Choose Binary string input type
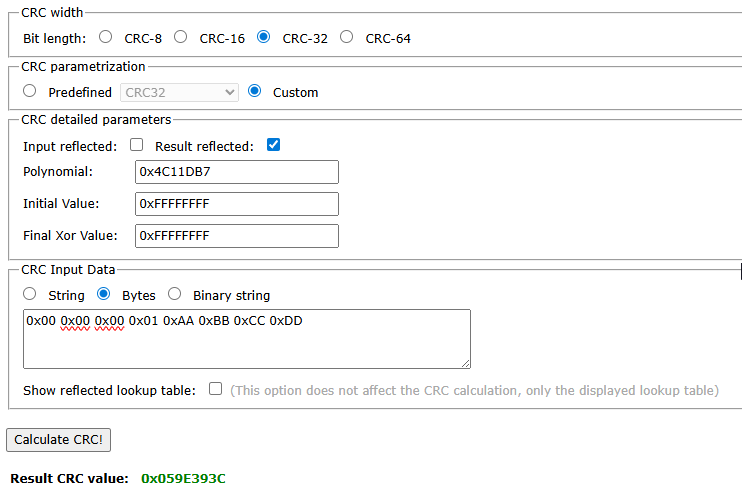 (175, 295)
